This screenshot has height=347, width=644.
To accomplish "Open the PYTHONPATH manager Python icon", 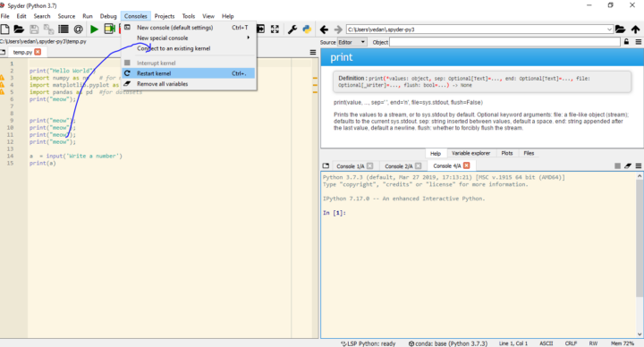I will 307,30.
